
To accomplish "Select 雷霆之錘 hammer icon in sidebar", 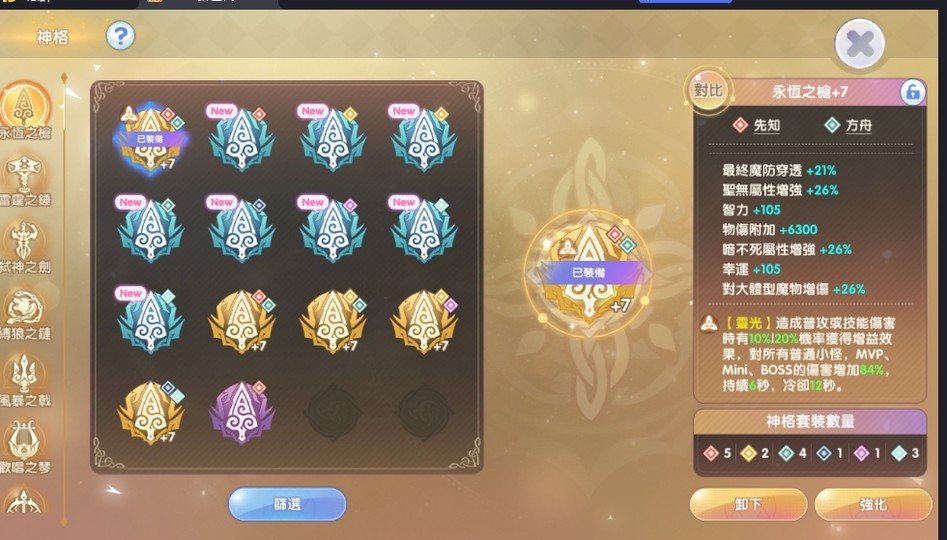I will 25,181.
